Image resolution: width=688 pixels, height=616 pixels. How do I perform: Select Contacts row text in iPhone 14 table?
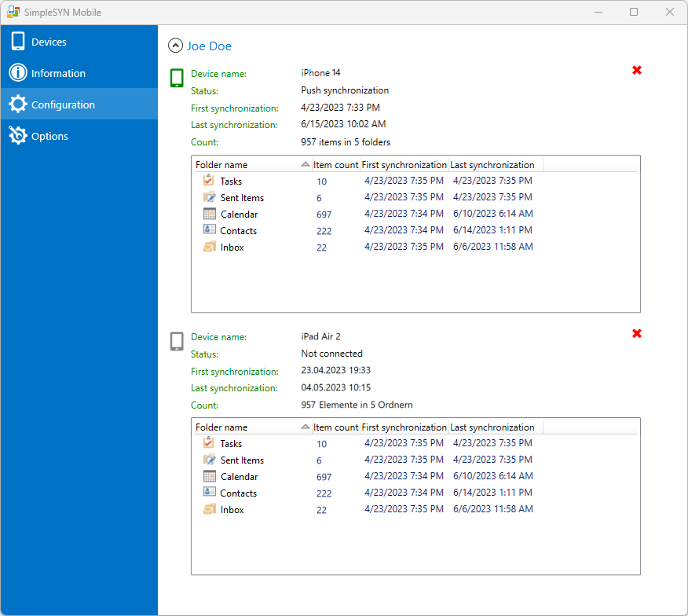[238, 231]
